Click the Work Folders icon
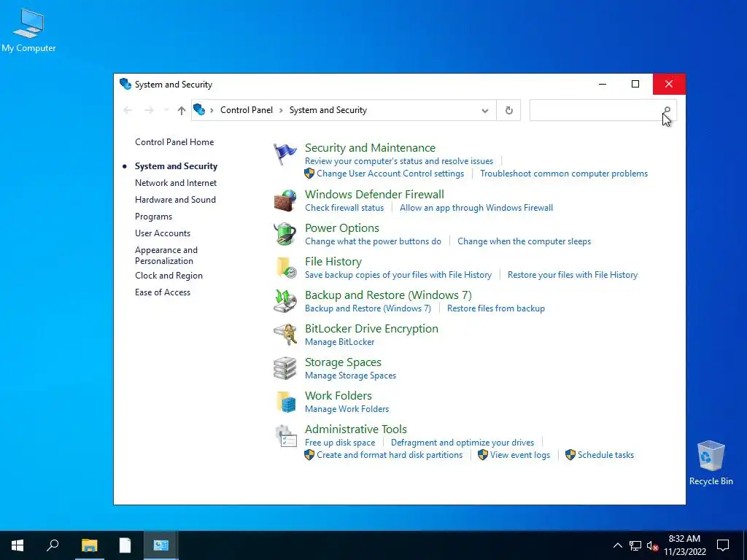This screenshot has height=560, width=747. click(x=286, y=402)
